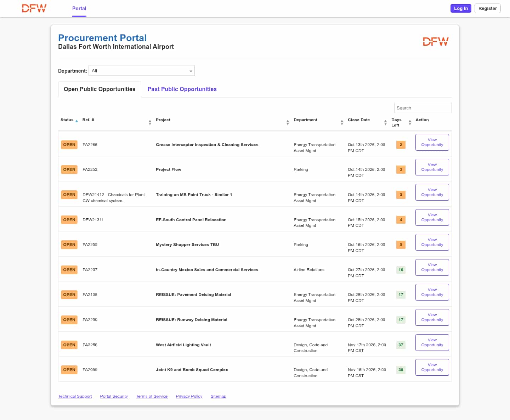View Opportunity for West Airfield Lighting Vault

[x=432, y=342]
